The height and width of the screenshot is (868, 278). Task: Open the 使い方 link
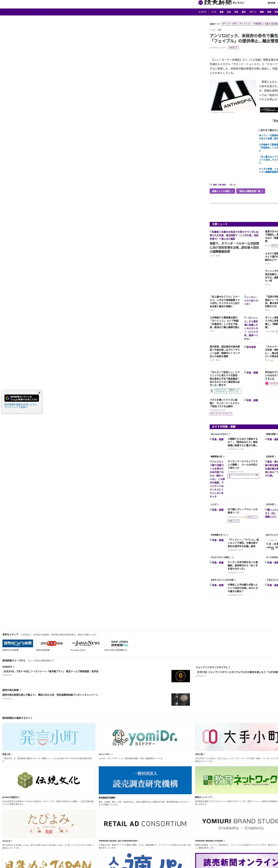point(233,185)
